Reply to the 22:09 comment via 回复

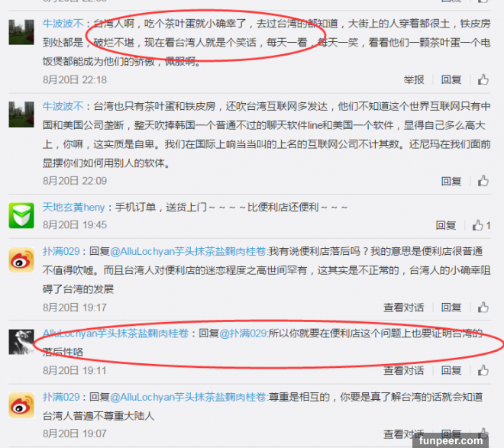451,181
